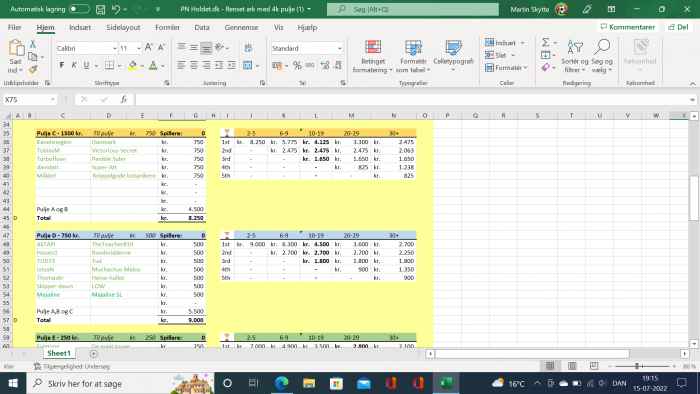Open the font size dropdown
Screen dimensions: 700x394
(x=139, y=48)
